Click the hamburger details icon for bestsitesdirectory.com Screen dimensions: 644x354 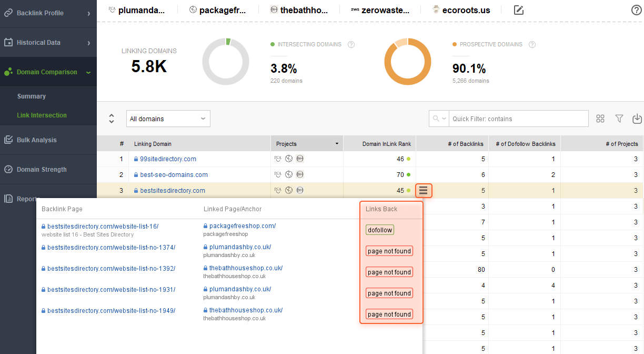click(x=424, y=190)
